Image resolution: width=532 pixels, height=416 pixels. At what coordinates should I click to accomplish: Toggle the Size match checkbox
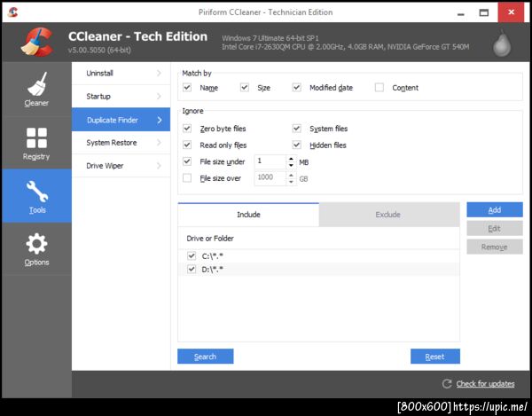click(245, 88)
